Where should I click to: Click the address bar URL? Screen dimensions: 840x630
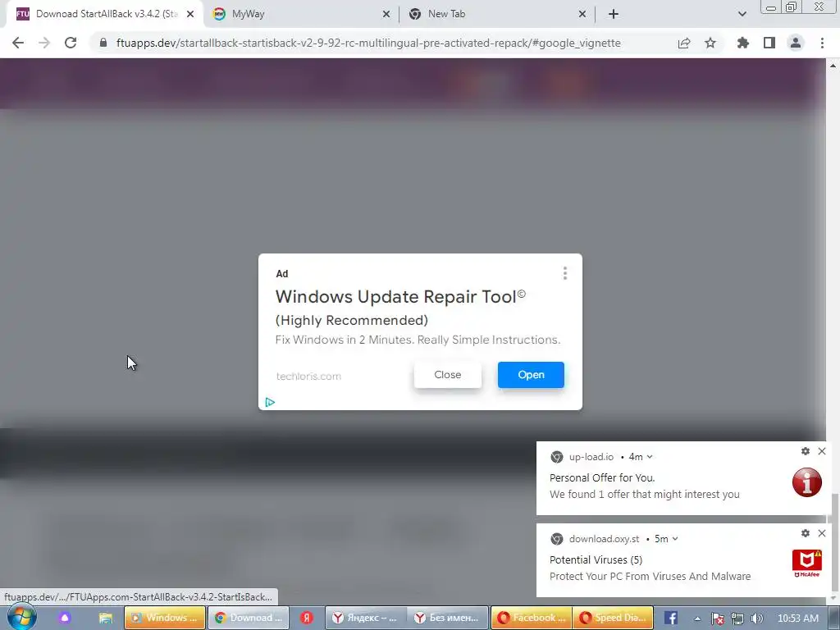pos(368,43)
